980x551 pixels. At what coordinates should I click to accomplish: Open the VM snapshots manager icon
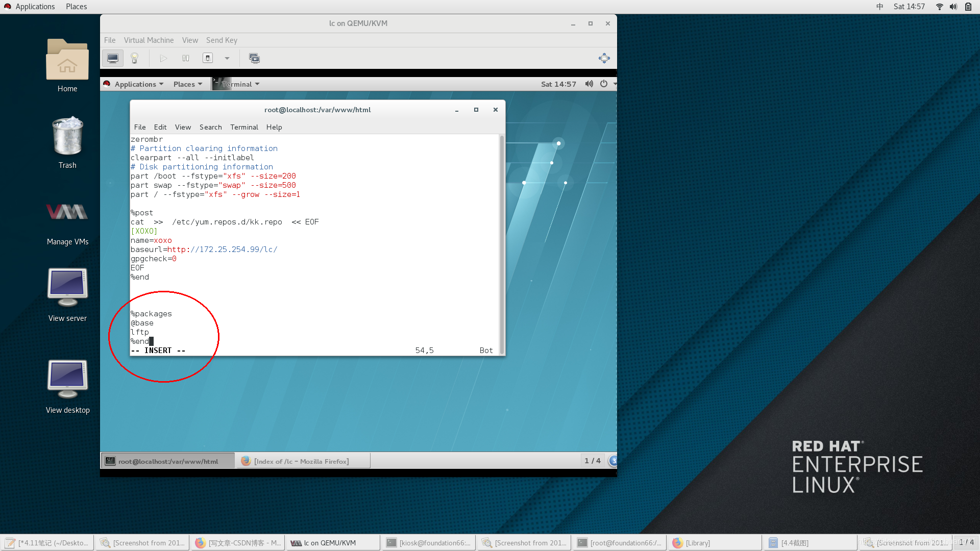click(x=254, y=58)
